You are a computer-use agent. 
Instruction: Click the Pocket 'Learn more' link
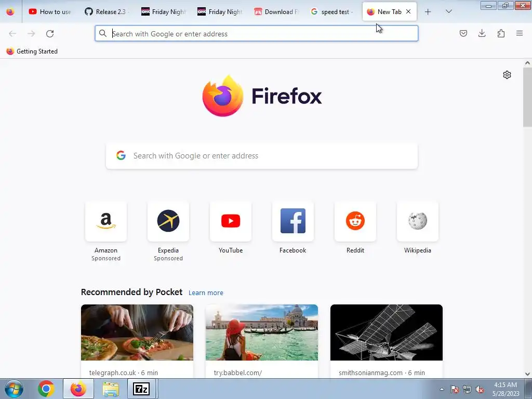click(x=206, y=293)
